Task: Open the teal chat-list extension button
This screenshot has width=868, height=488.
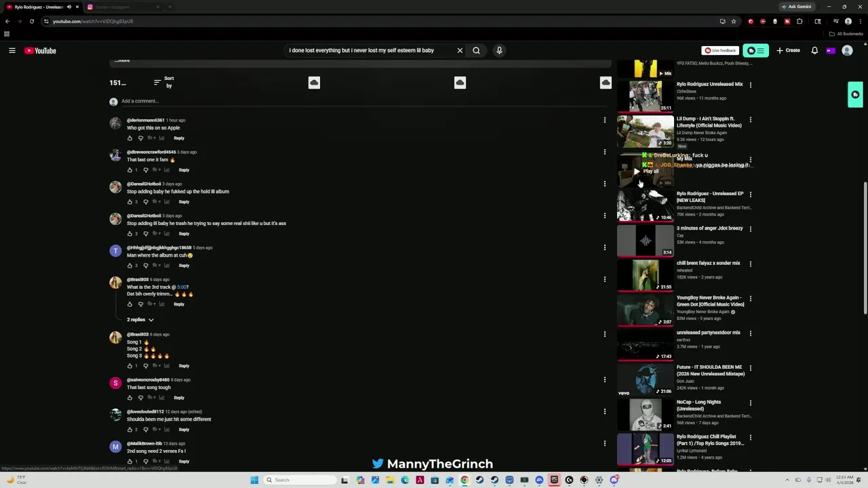Action: tap(755, 50)
